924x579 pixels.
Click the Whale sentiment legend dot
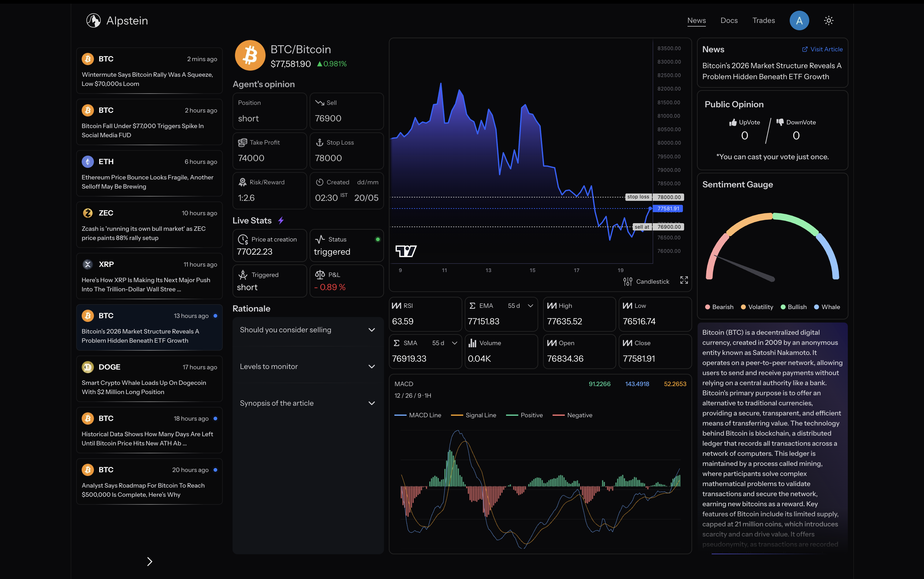[816, 307]
